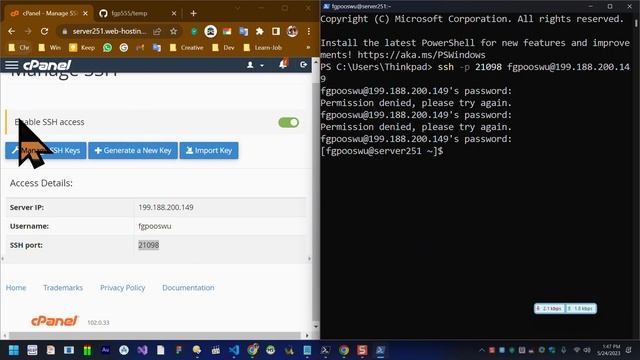
Task: Open the Windows Start menu
Action: point(14,350)
